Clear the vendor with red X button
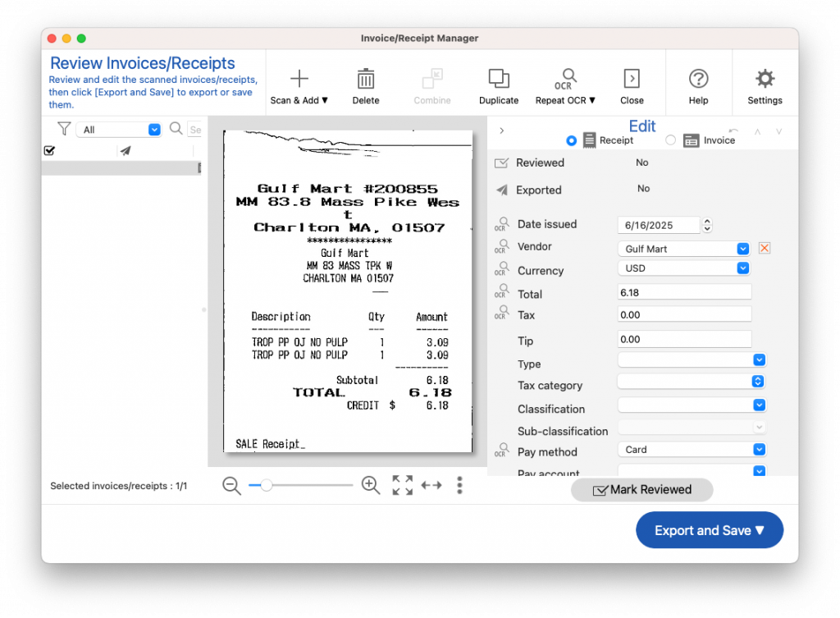Screen dimensions: 840x618 [765, 248]
